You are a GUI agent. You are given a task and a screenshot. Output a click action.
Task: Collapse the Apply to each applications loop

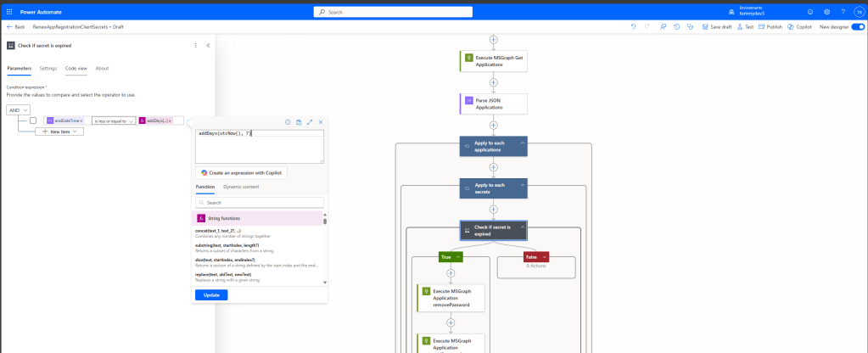pos(522,143)
